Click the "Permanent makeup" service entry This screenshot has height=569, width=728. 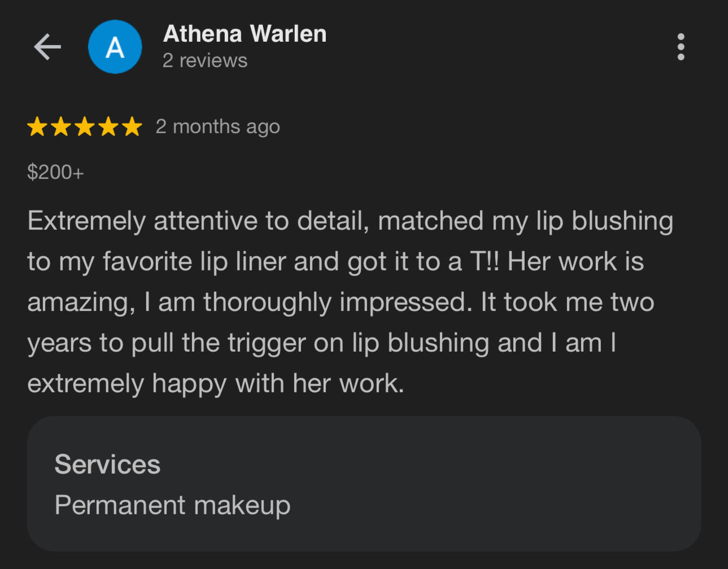tap(172, 505)
